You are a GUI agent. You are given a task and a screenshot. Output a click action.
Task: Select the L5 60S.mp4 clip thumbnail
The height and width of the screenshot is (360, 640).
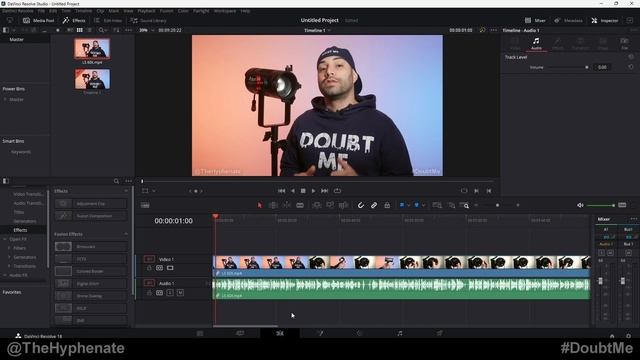click(x=92, y=49)
